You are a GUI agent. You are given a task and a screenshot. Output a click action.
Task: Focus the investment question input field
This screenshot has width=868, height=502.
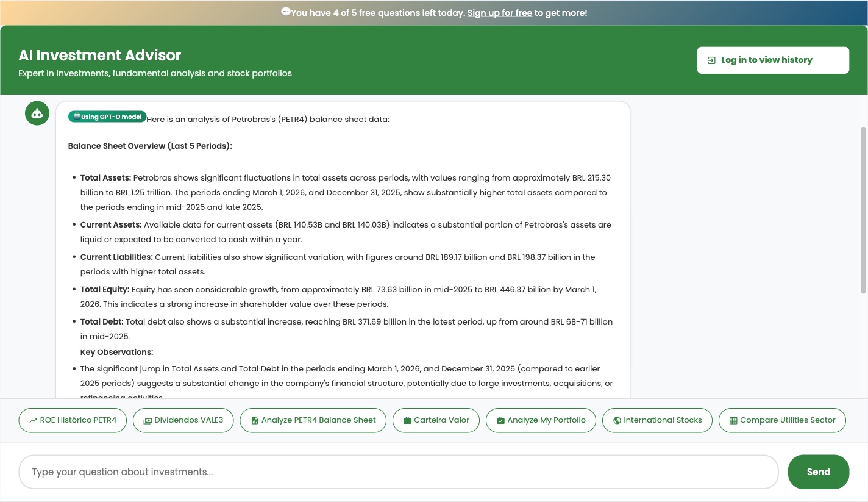(x=399, y=472)
